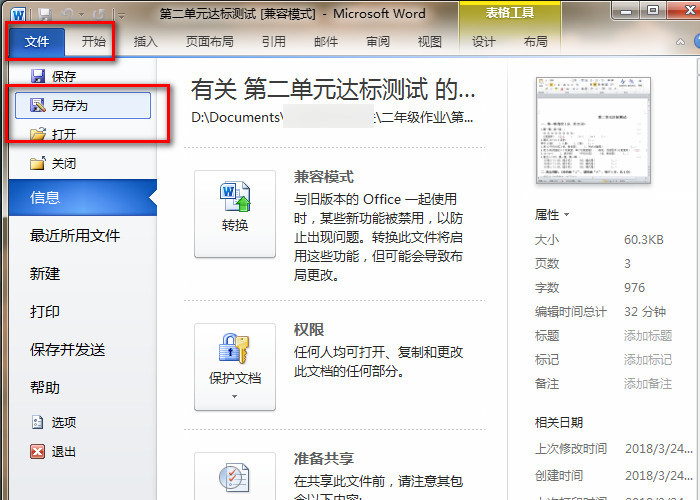Click the file path D:\Documents text
700x500 pixels.
[332, 117]
